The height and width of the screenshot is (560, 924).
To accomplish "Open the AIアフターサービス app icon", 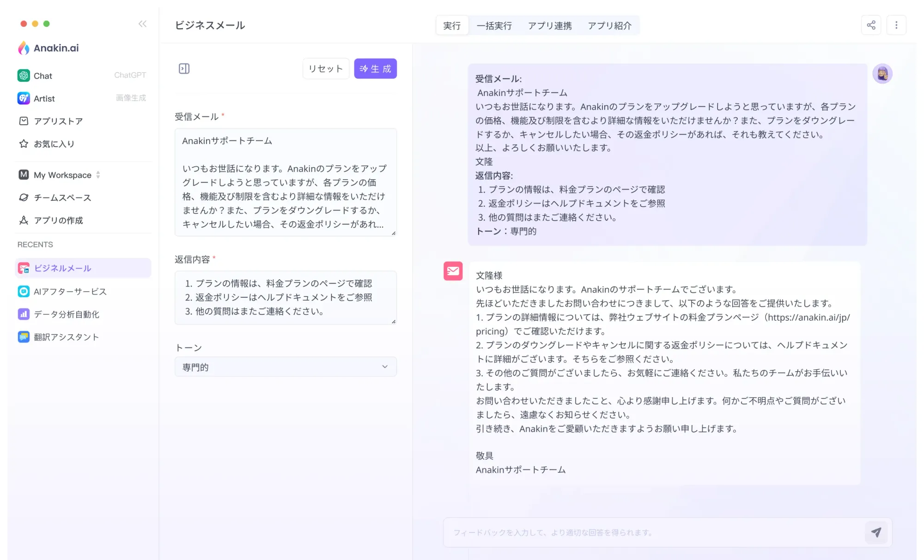I will tap(24, 291).
